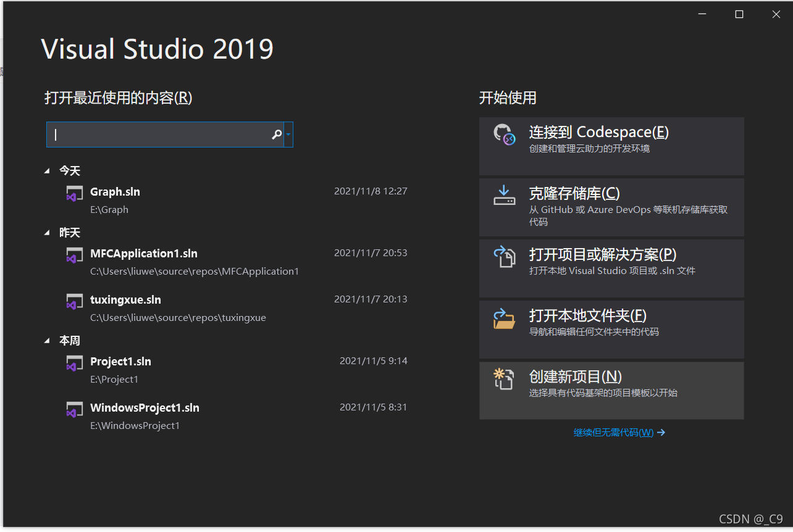This screenshot has height=532, width=793.
Task: Minimize the Visual Studio 2019 window
Action: click(702, 14)
